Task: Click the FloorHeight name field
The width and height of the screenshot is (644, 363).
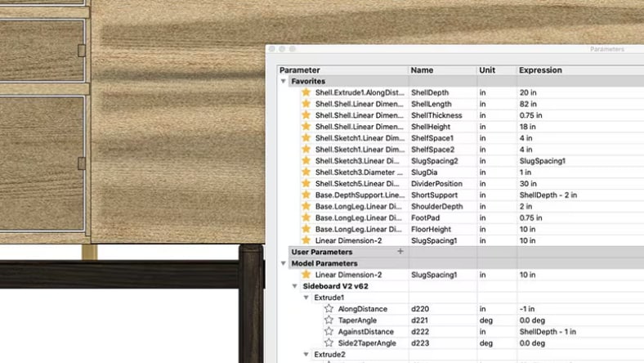Action: pyautogui.click(x=433, y=230)
